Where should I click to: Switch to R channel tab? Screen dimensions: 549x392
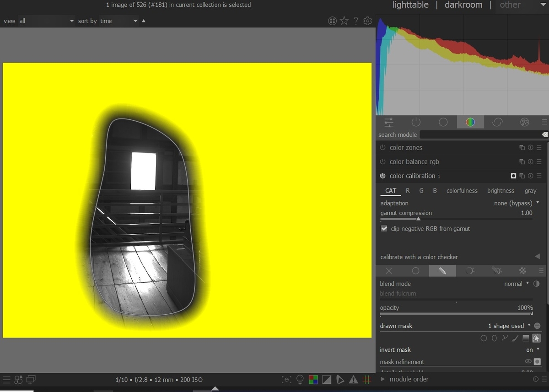pyautogui.click(x=408, y=191)
